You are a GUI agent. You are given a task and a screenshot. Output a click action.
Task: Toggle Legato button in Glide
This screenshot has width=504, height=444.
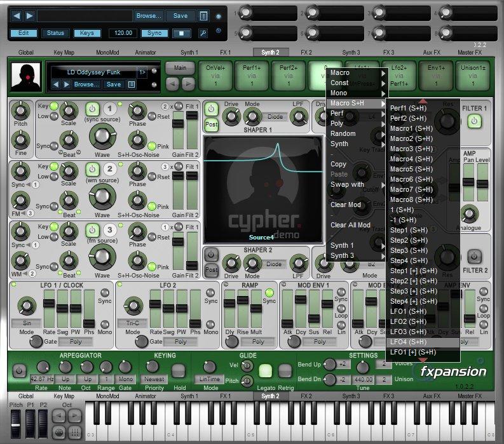[x=266, y=371]
